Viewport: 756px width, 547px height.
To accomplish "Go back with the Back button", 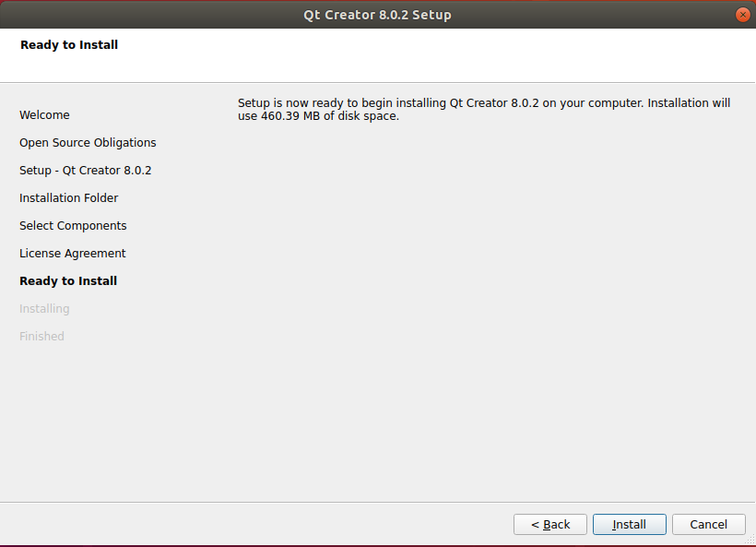I will coord(550,524).
